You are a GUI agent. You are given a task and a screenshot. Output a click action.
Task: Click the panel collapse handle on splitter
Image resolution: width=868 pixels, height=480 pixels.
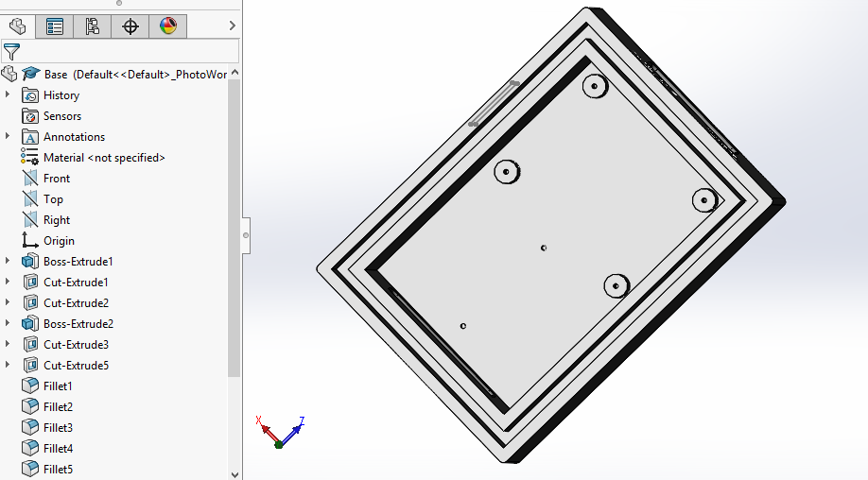click(246, 235)
